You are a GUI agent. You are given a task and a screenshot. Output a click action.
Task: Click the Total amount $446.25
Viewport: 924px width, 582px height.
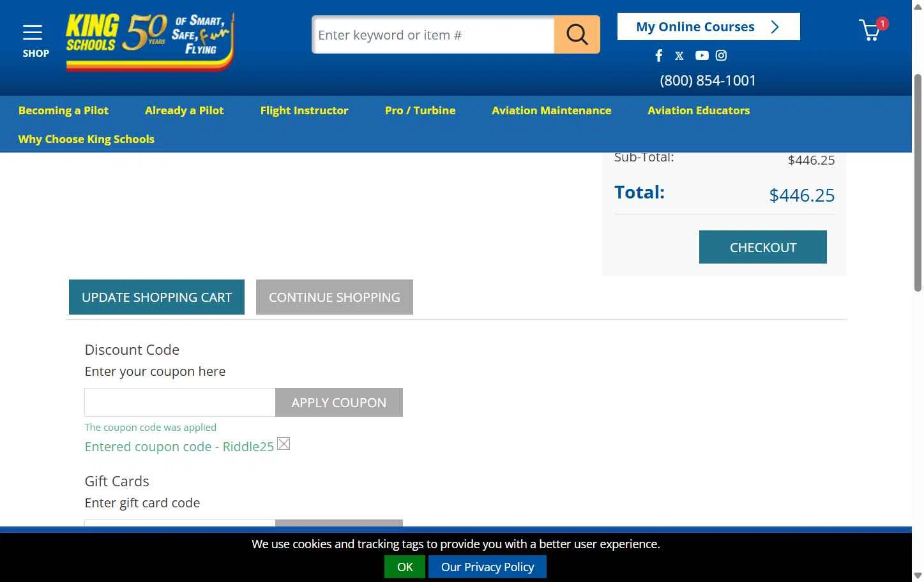[x=801, y=195]
